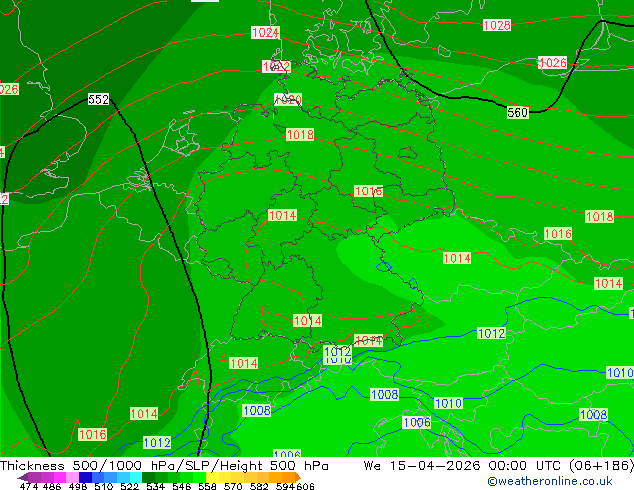Click the date We 15-04-2026 00:00 UTC

(x=464, y=466)
